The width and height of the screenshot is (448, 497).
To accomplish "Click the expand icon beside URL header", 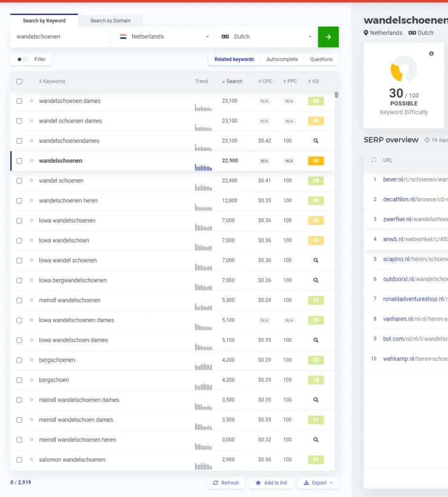I will point(374,160).
